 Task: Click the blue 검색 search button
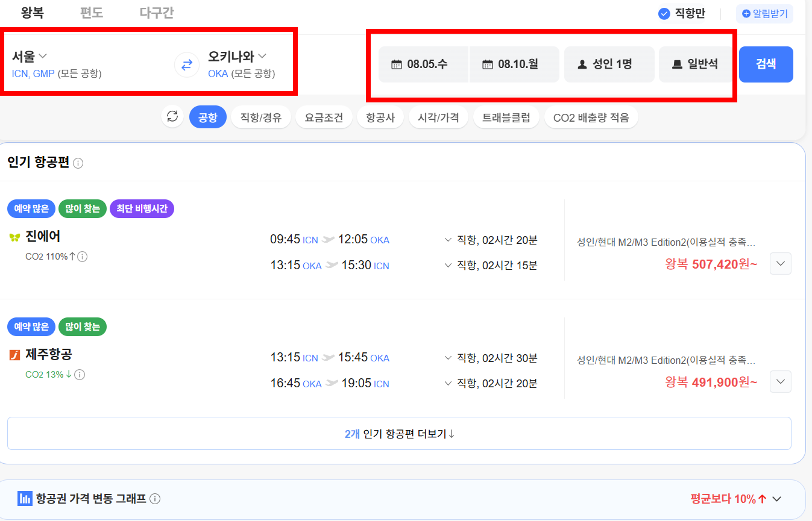point(766,64)
